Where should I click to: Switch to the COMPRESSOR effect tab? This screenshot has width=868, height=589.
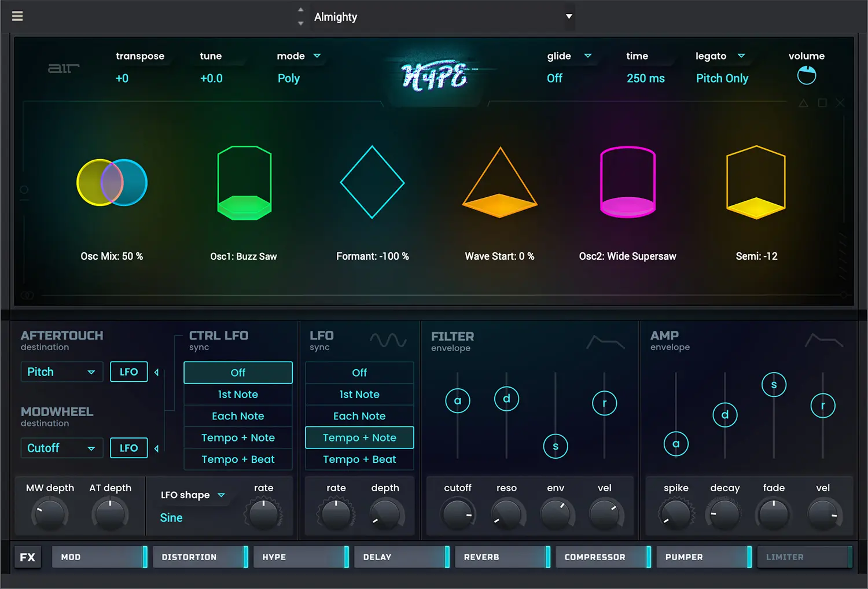pos(595,557)
